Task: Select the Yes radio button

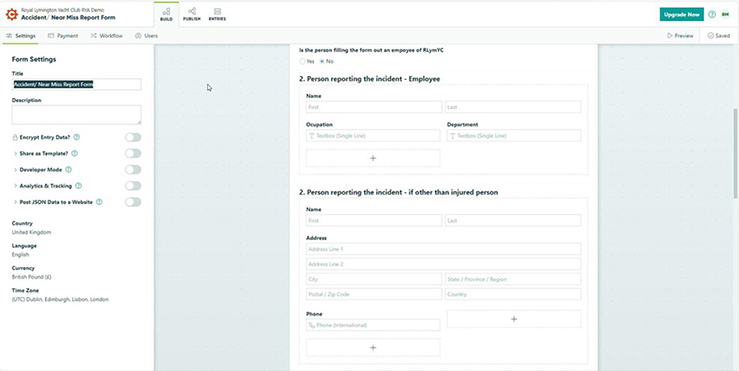Action: [302, 61]
